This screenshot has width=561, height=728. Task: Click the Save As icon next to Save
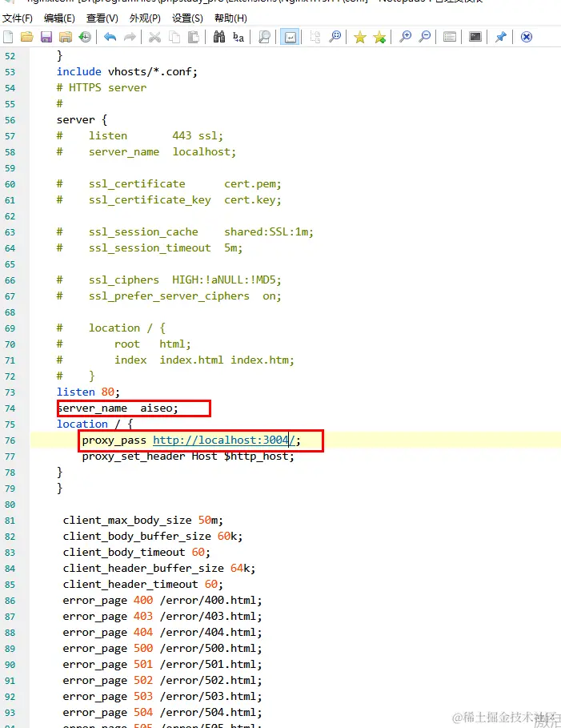66,37
